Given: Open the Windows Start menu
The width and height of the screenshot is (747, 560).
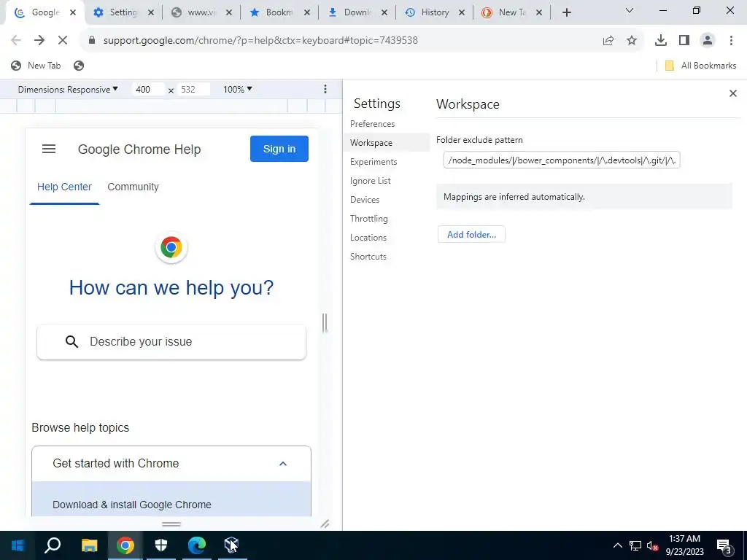Looking at the screenshot, I should pyautogui.click(x=18, y=545).
